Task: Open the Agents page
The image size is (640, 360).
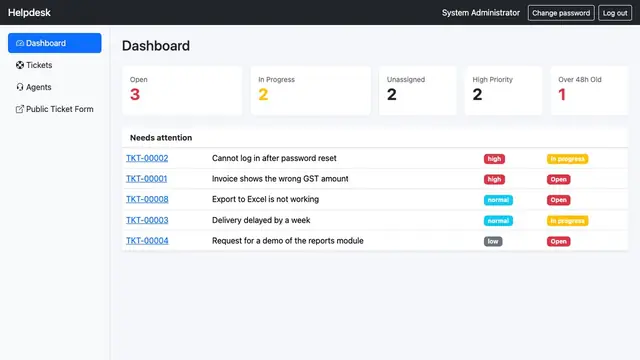Action: click(x=55, y=87)
